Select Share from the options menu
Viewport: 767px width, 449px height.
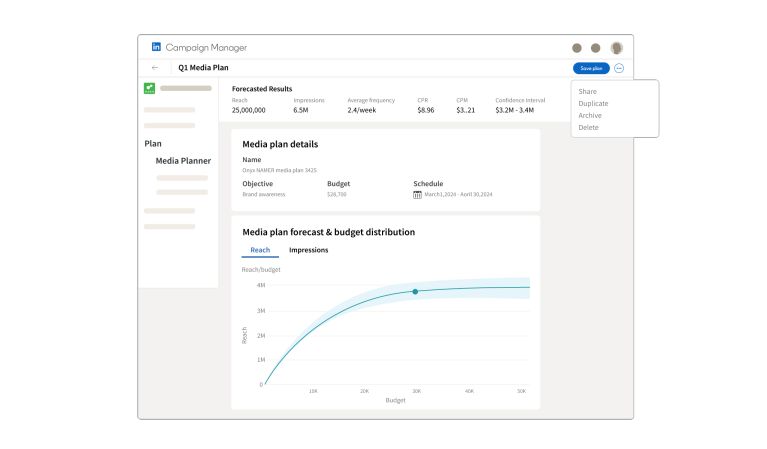point(587,92)
